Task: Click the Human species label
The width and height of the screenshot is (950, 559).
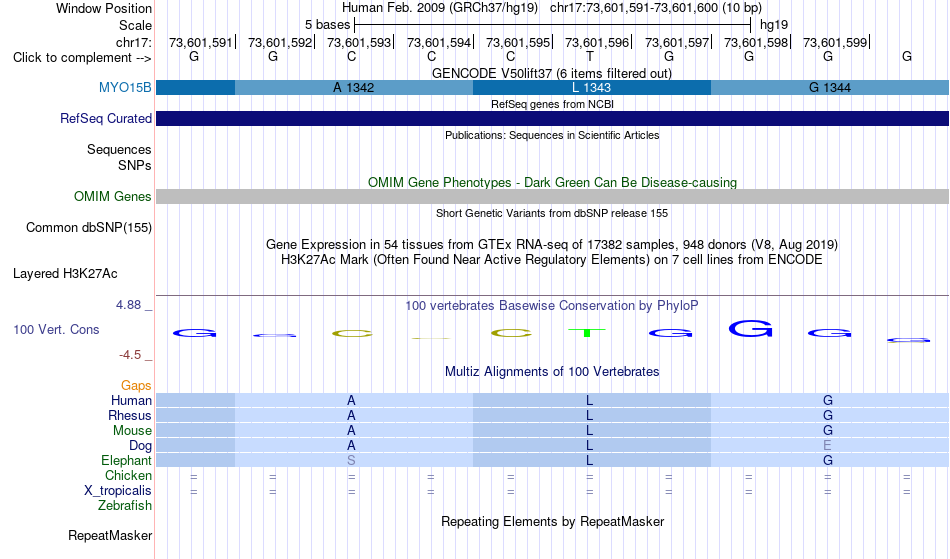Action: (x=131, y=400)
